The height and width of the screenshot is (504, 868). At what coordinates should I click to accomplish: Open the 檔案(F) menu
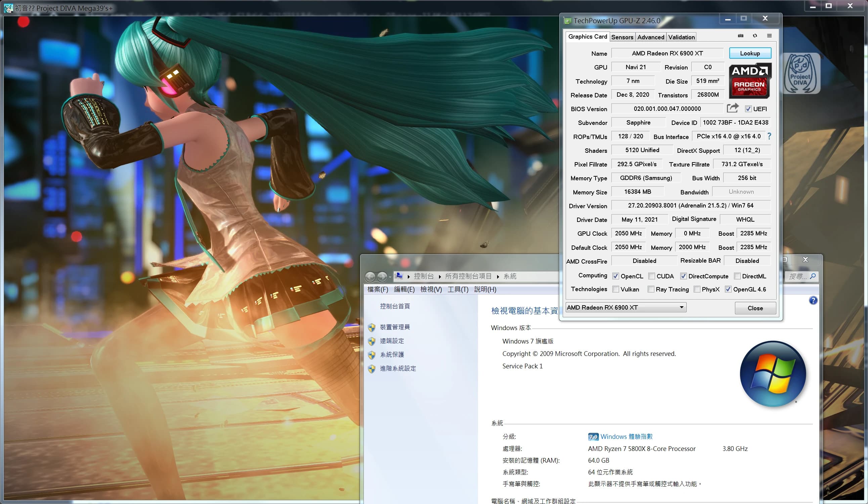pos(378,289)
